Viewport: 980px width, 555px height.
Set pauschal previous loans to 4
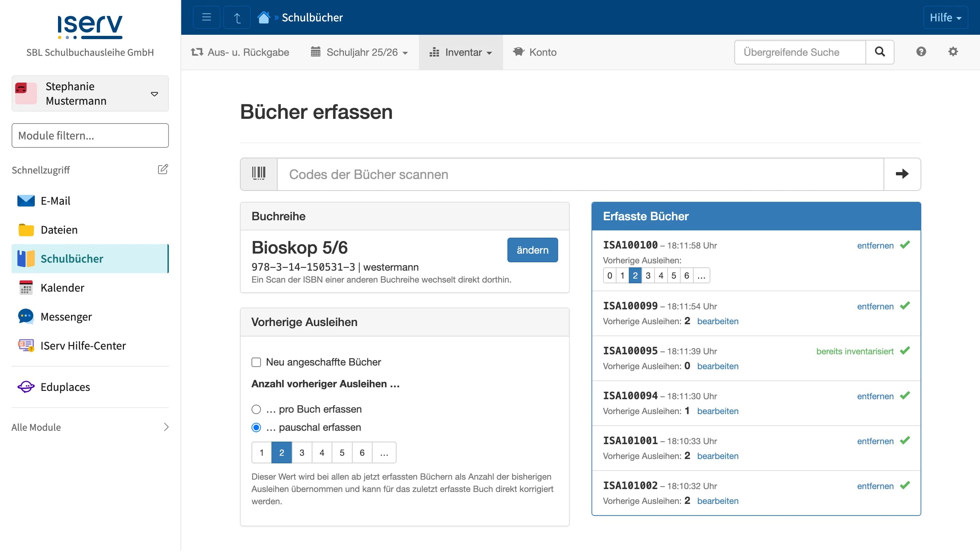coord(322,452)
